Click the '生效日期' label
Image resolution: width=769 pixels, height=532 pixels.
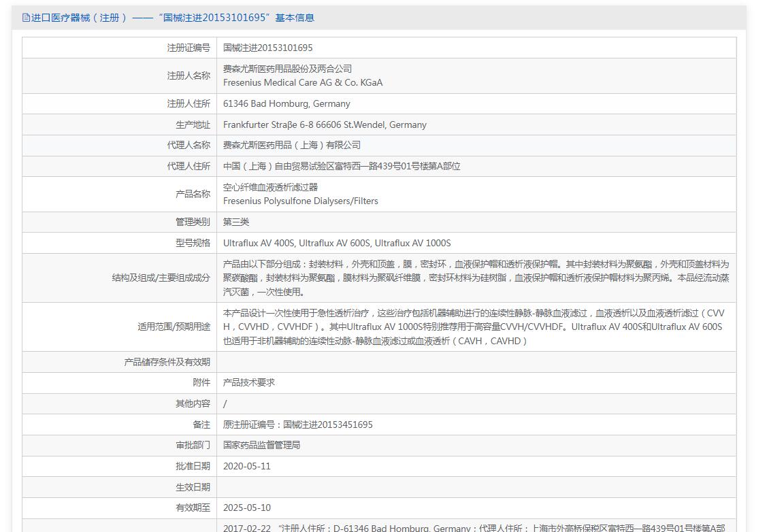point(193,487)
